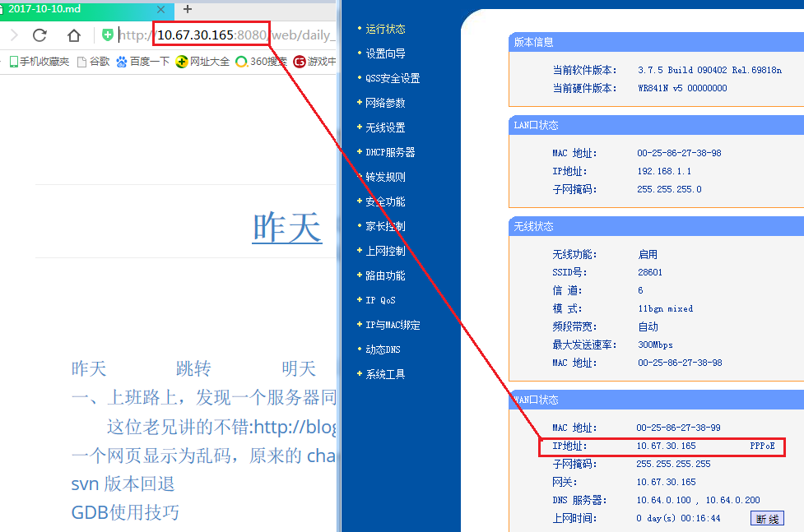Viewport: 804px width, 532px height.
Task: Open 手机收藏夹 bookmark
Action: 39,62
